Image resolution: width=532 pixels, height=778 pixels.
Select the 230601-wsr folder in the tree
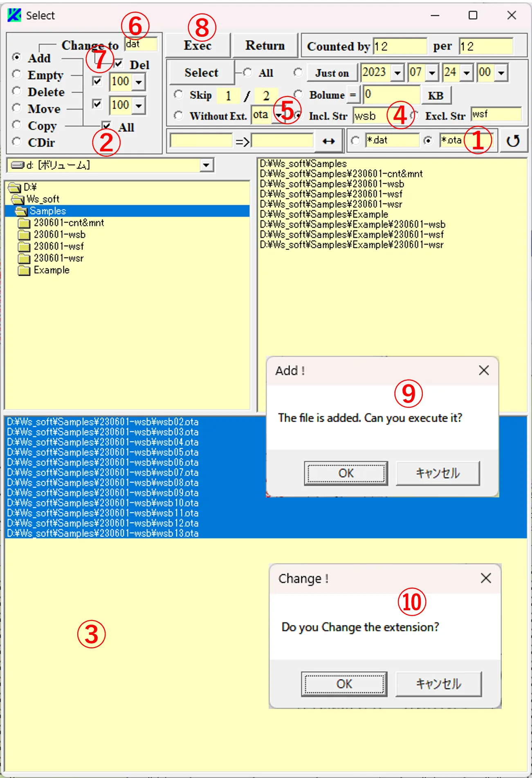click(58, 259)
